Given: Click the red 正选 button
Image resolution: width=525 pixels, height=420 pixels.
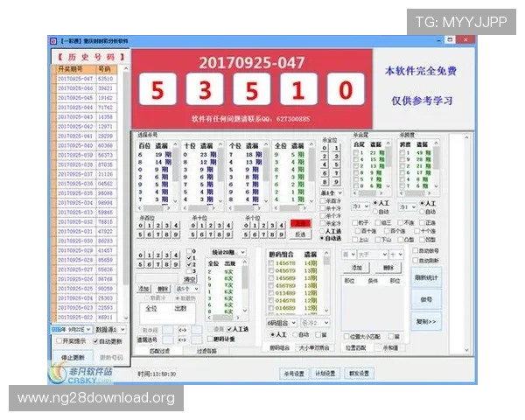Looking at the screenshot, I should [x=300, y=223].
